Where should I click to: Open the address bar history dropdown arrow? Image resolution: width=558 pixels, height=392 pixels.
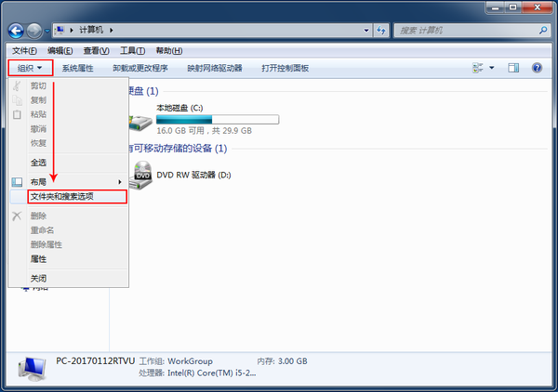(x=366, y=31)
